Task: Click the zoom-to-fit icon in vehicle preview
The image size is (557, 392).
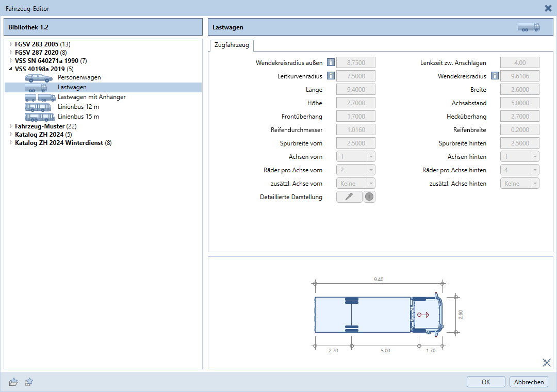Action: click(x=547, y=363)
